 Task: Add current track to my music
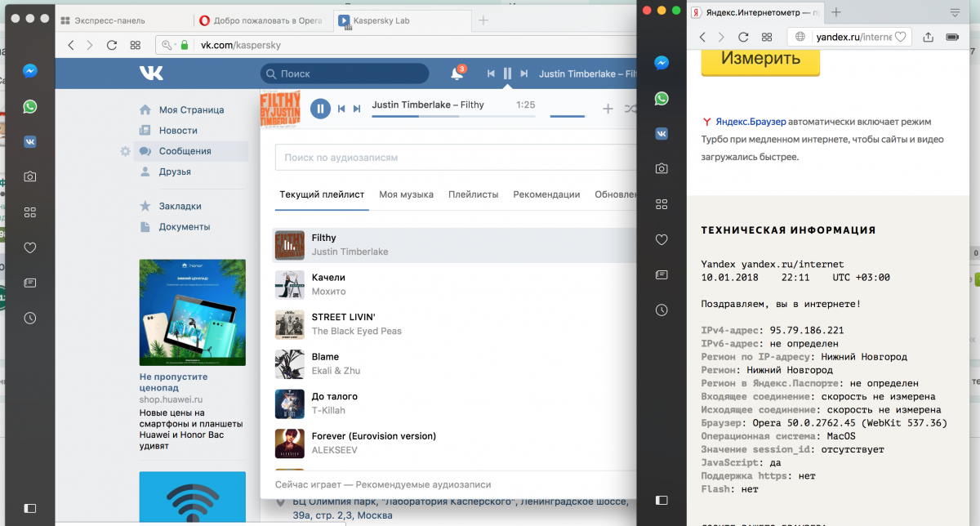608,109
